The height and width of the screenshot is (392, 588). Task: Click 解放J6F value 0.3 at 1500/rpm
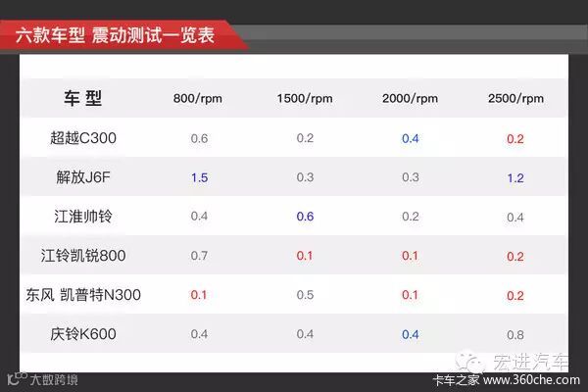[305, 177]
